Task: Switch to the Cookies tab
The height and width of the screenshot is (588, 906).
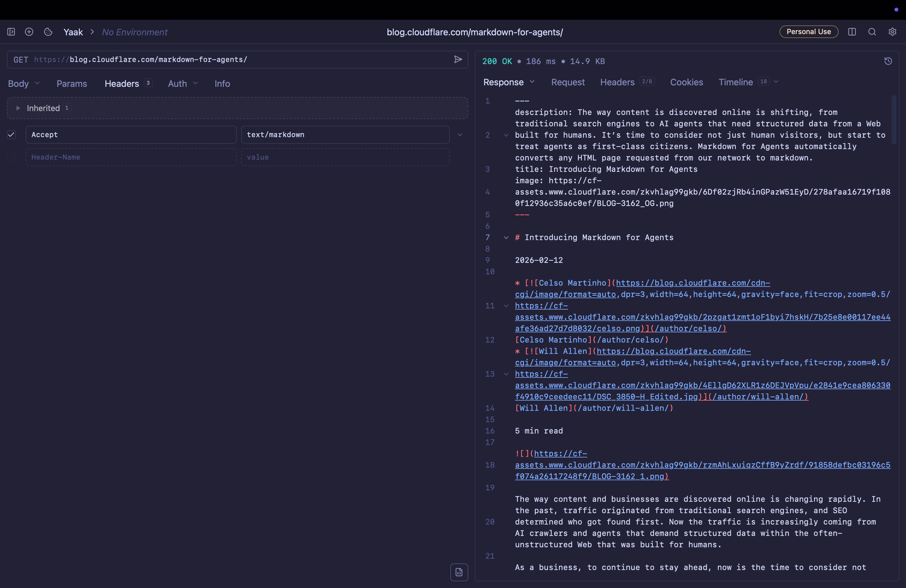Action: pos(686,82)
